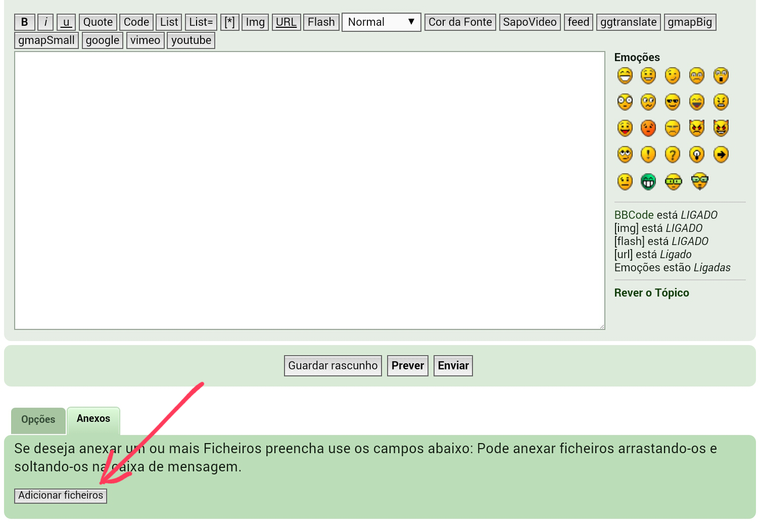760x532 pixels.
Task: Insert a [*] list item tag
Action: (229, 22)
